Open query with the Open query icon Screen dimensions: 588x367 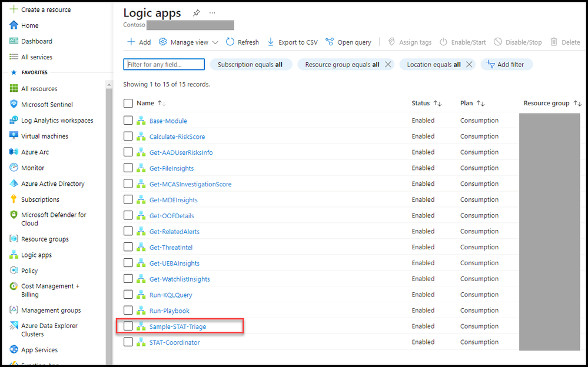[x=330, y=42]
